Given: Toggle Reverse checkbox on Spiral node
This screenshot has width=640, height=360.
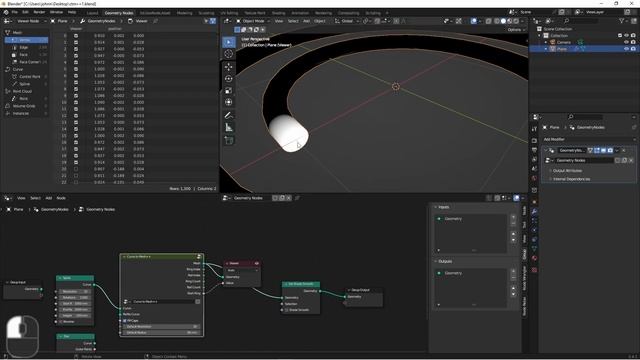Looking at the screenshot, I should tap(60, 322).
